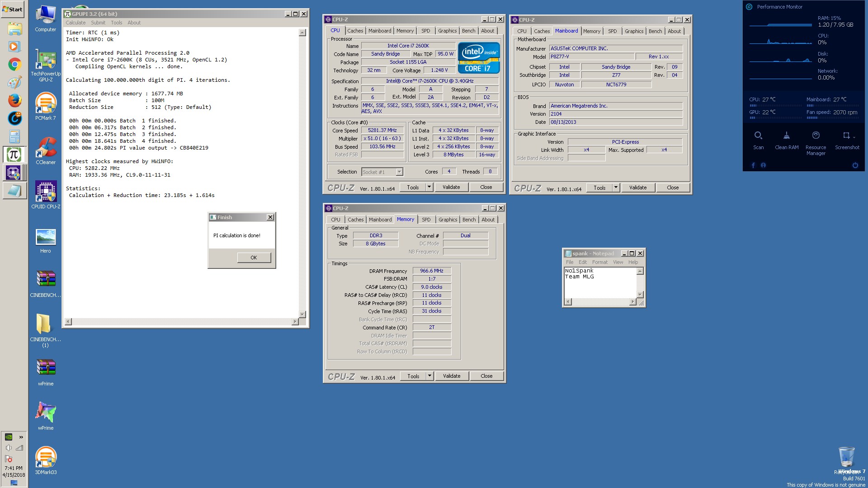Open Google Chrome from the taskbar
Image resolution: width=868 pixels, height=488 pixels.
pyautogui.click(x=14, y=64)
